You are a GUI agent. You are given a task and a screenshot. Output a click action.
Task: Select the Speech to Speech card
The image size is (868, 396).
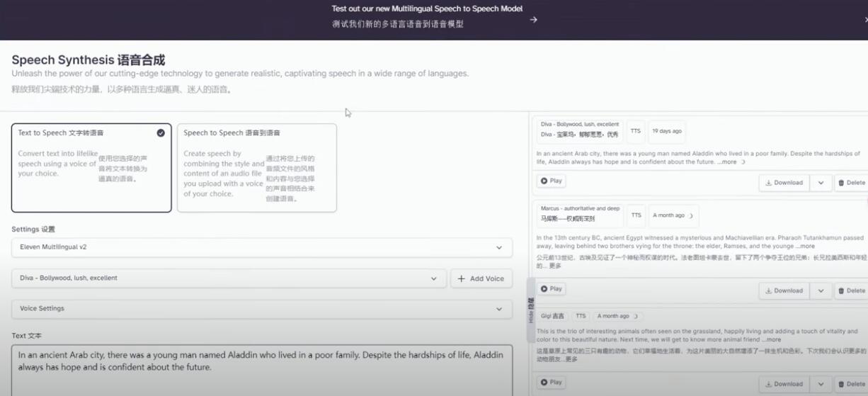257,168
